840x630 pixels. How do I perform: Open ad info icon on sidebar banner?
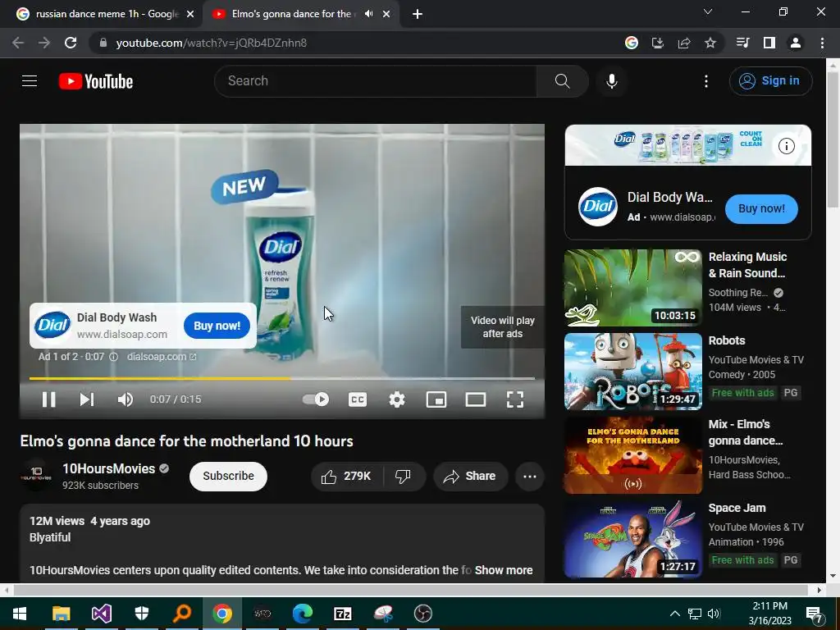pos(786,146)
